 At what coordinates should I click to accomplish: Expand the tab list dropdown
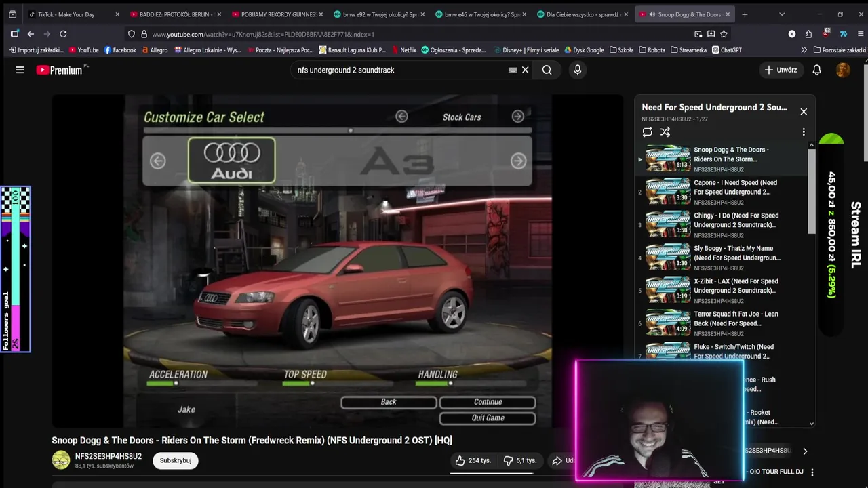click(x=782, y=14)
